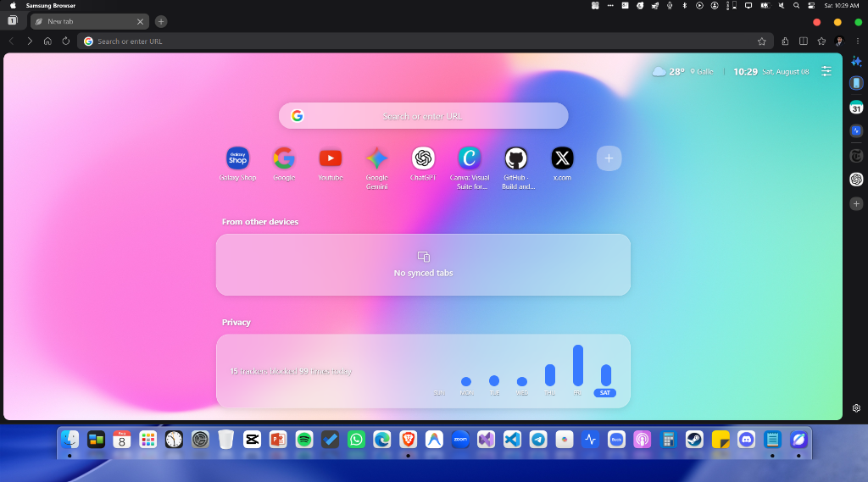Open the New York Times sidebar icon
This screenshot has height=482, width=868.
click(856, 156)
